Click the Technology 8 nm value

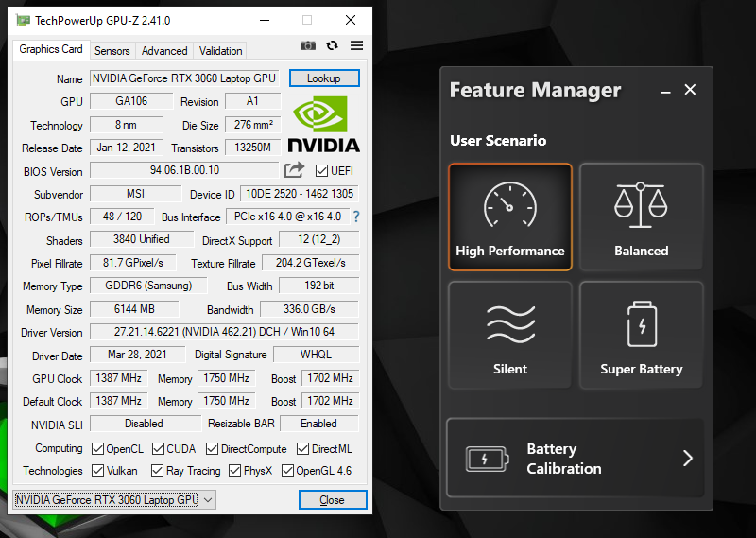(126, 125)
